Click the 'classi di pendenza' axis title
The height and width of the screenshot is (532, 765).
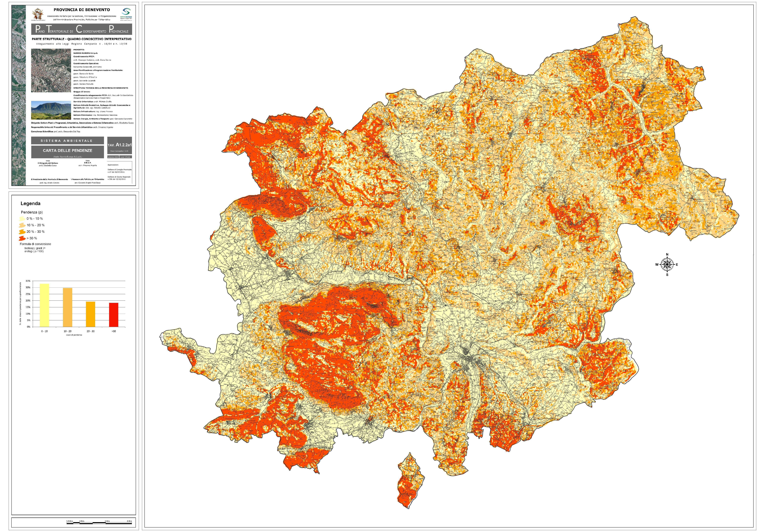pos(74,335)
